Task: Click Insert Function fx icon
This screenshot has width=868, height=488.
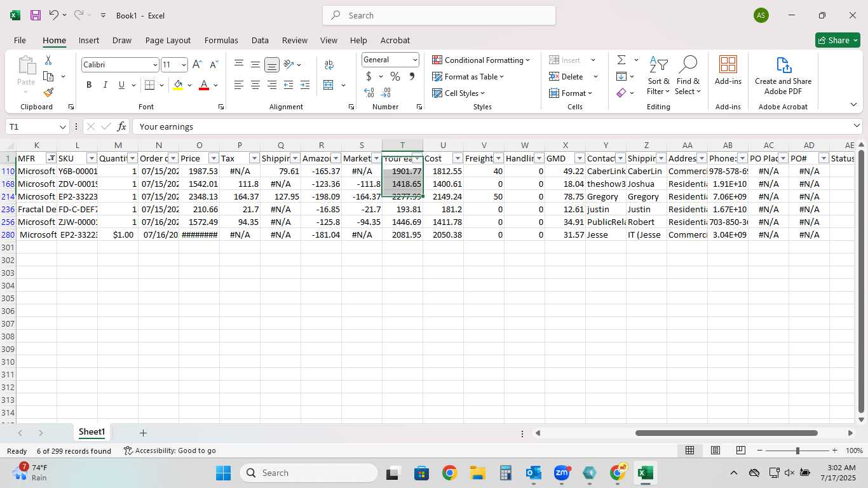Action: [x=122, y=126]
